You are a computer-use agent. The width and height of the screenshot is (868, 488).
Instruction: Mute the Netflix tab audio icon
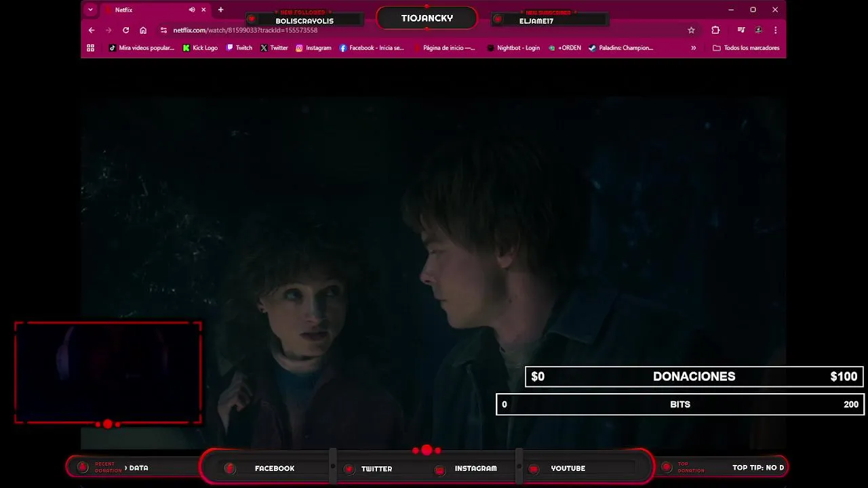pos(192,9)
